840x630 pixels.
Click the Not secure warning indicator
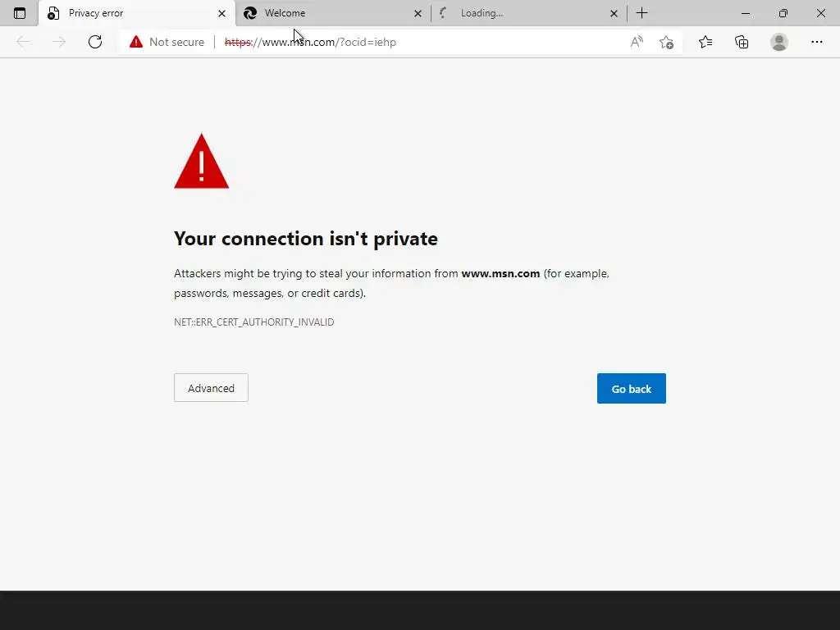click(x=167, y=42)
